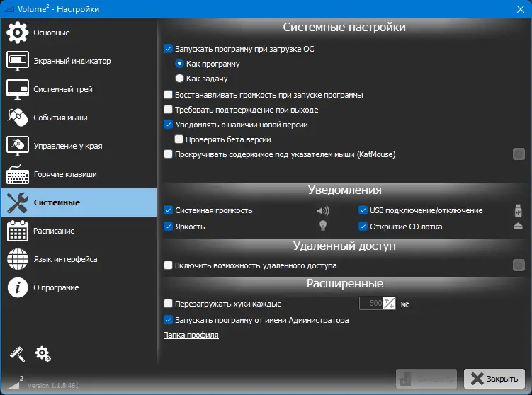The width and height of the screenshot is (532, 395).
Task: Click the События мыши mouse icon
Action: click(17, 118)
